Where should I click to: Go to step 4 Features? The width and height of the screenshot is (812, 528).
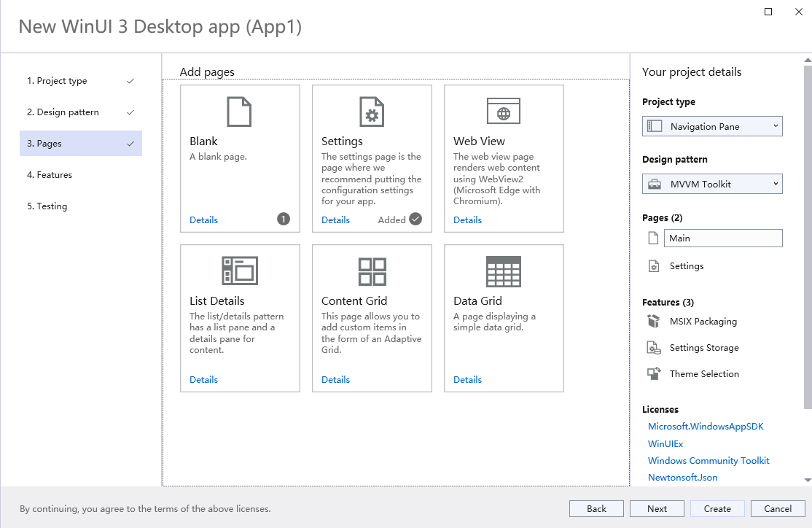click(x=81, y=174)
